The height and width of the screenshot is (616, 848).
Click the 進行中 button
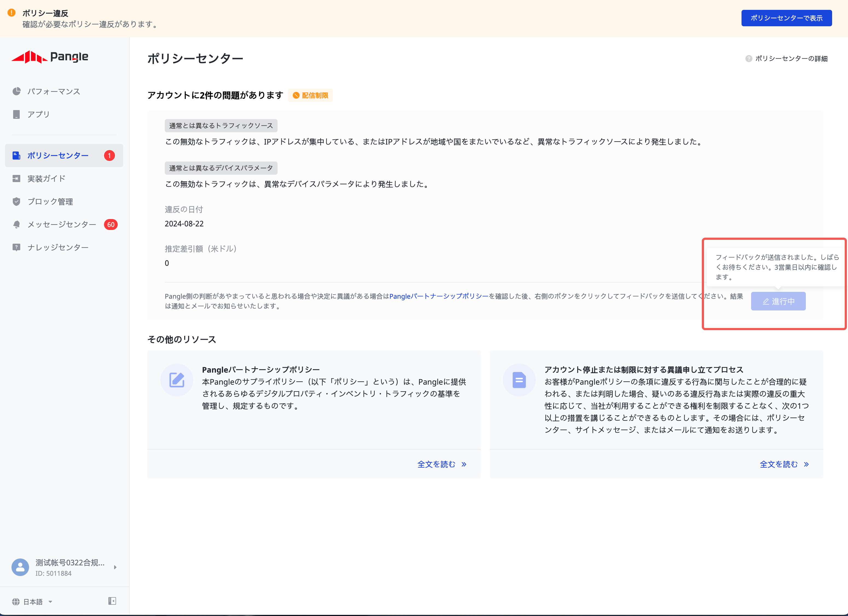(x=778, y=301)
